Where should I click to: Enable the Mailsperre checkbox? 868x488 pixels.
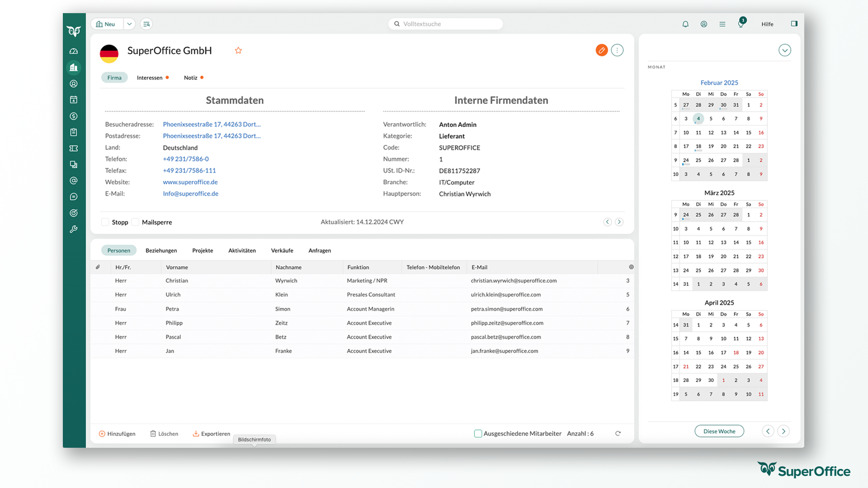tap(135, 222)
